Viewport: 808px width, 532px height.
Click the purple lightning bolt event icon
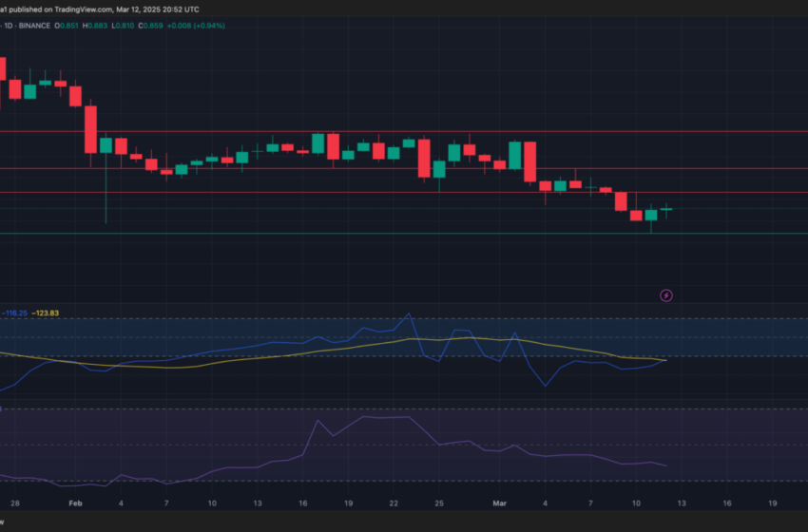tap(665, 295)
